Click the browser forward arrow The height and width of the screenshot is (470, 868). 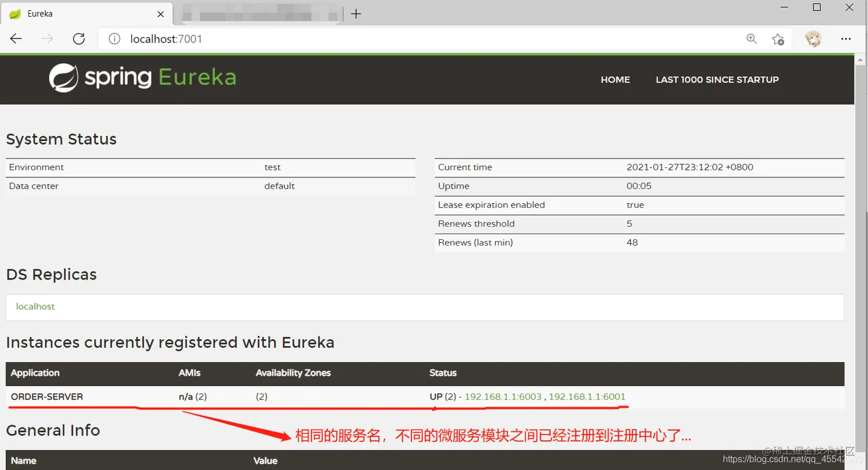pyautogui.click(x=48, y=38)
